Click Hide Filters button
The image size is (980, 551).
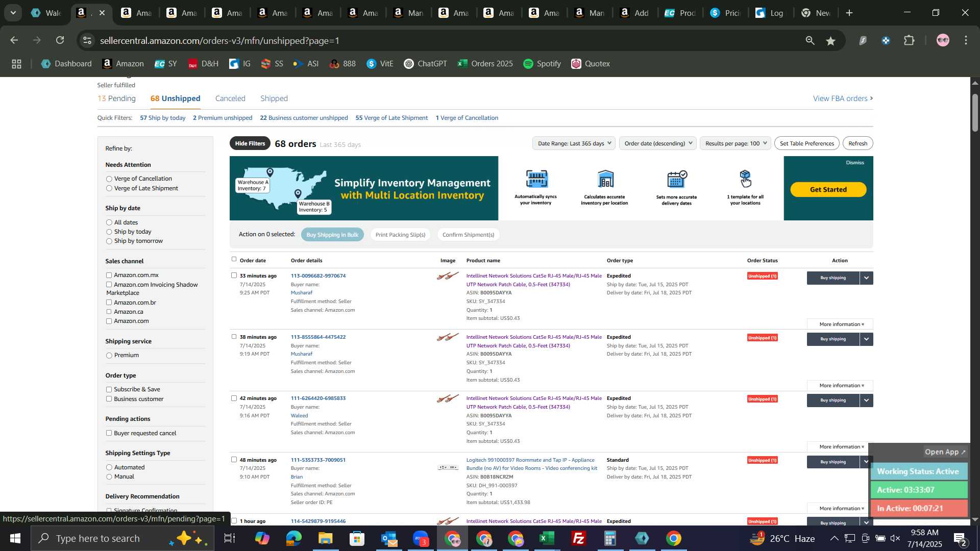(250, 143)
